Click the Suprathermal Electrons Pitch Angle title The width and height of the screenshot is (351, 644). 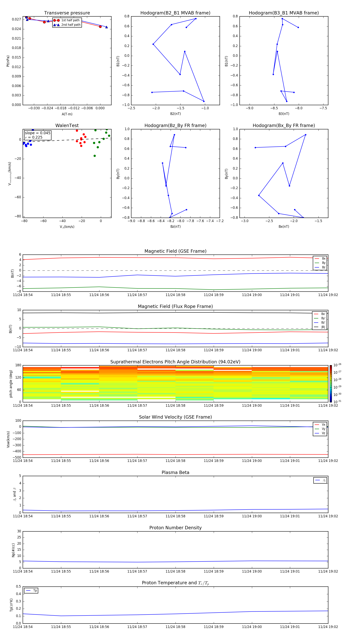(175, 362)
